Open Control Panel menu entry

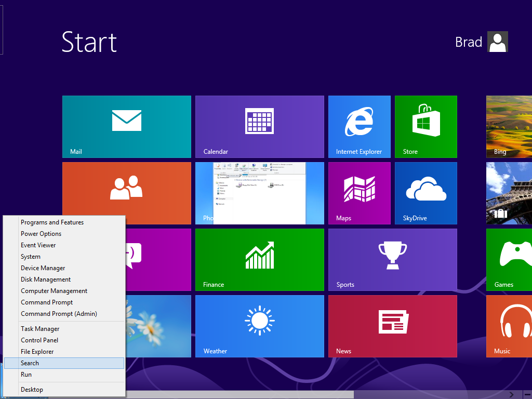click(x=64, y=340)
